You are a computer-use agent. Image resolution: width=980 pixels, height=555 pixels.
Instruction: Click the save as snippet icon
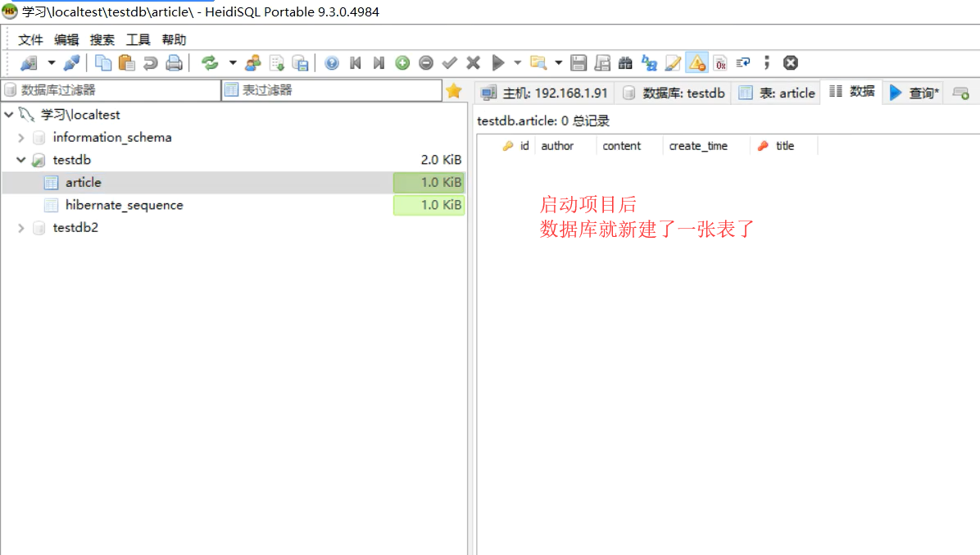(602, 63)
